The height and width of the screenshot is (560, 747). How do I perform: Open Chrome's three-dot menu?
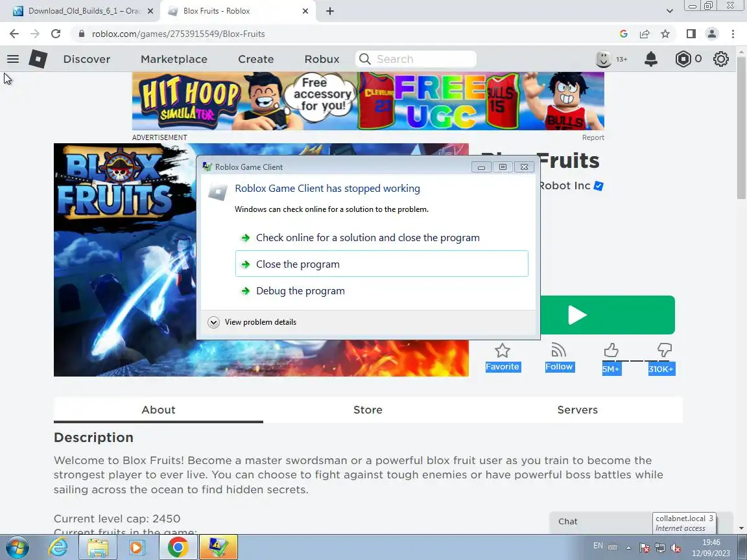(733, 34)
